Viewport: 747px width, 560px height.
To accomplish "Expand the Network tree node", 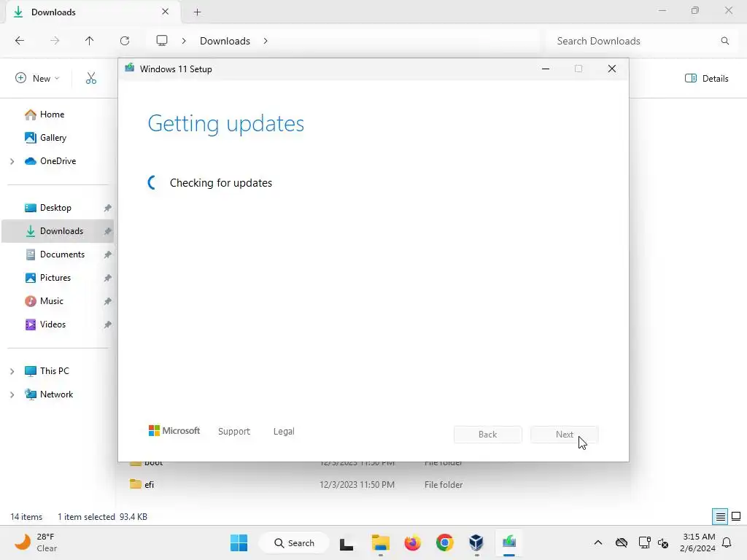I will 12,394.
